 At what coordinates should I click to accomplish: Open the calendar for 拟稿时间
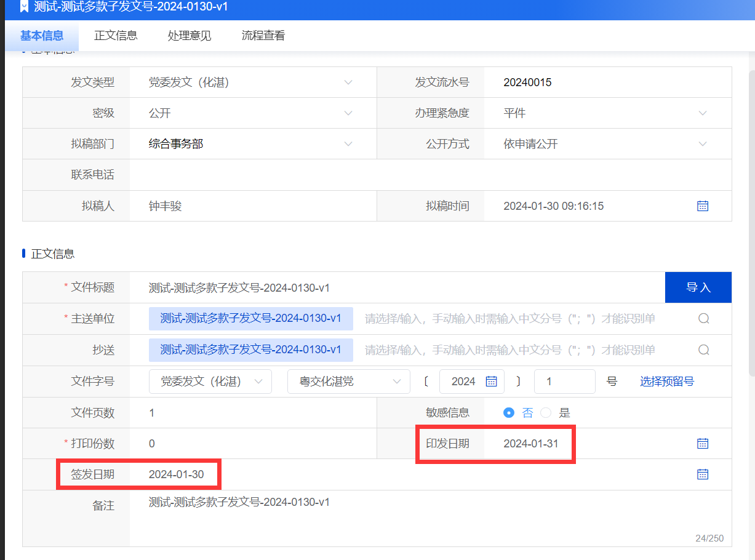(x=703, y=206)
